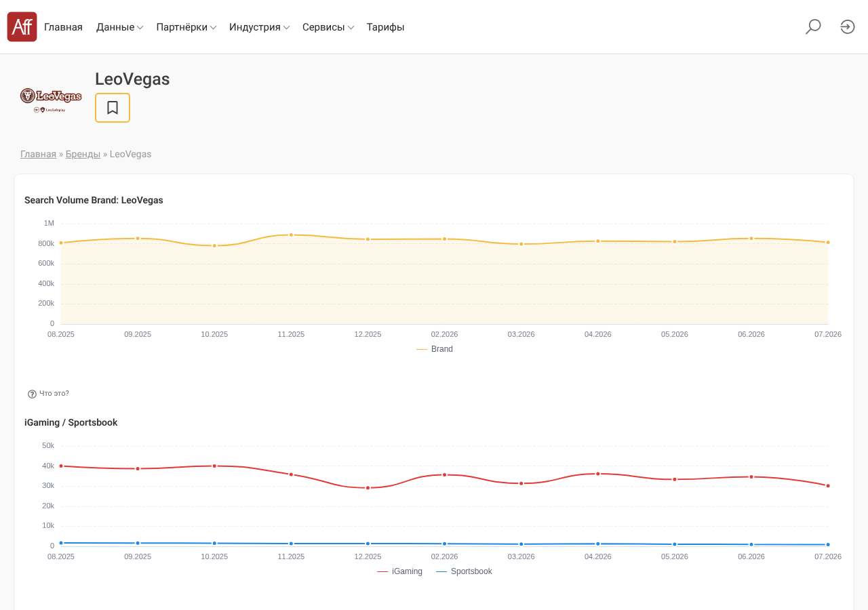Click the LeoVegas breadcrumb text
Image resolution: width=868 pixels, height=610 pixels.
[x=130, y=154]
